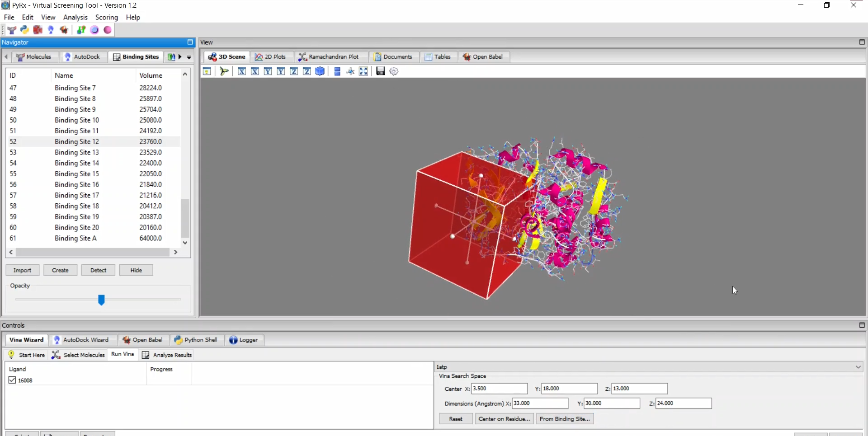Screen dimensions: 868x436
Task: Click the partly hidden green-blue Navigator tab
Action: coord(171,57)
